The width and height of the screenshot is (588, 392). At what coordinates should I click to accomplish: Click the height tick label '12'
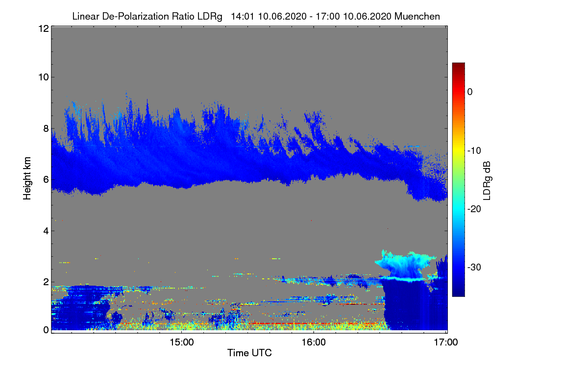pos(43,28)
